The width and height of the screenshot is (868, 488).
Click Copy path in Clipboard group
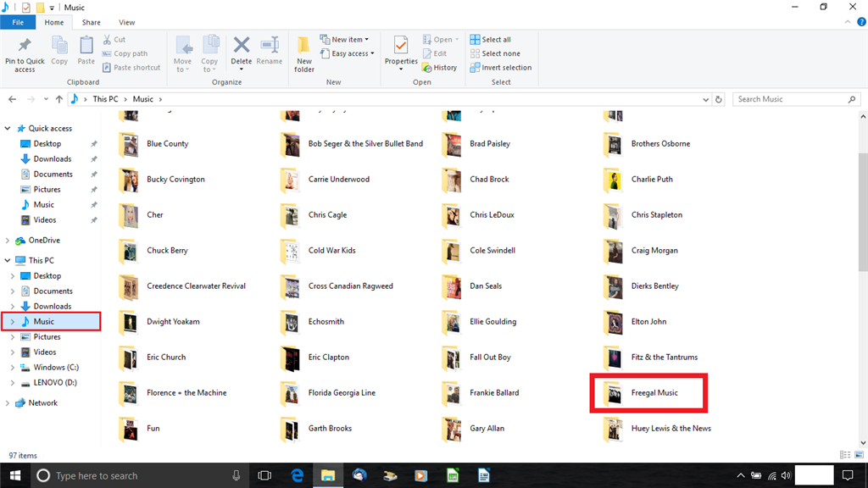click(x=125, y=53)
